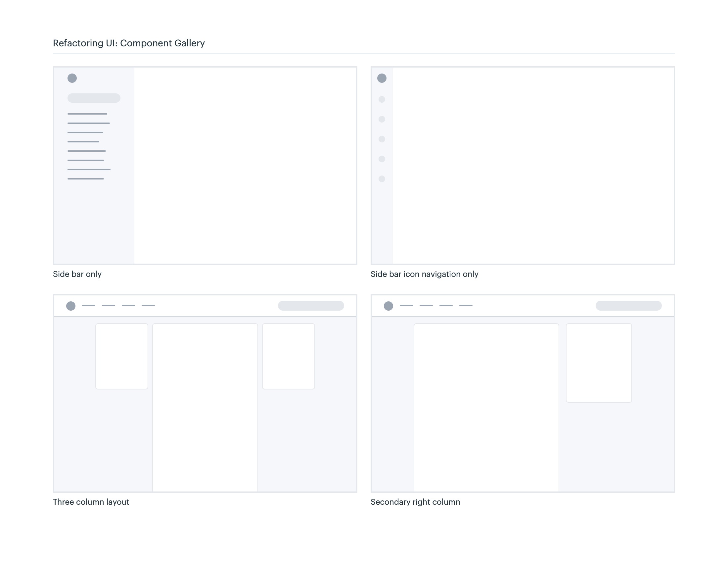Click avatar circle in Side bar only layout
Image resolution: width=728 pixels, height=563 pixels.
(x=72, y=78)
